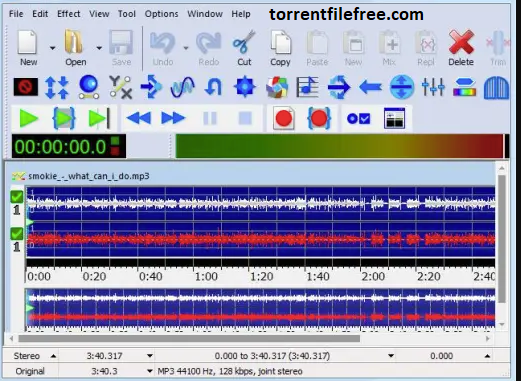The height and width of the screenshot is (381, 521).
Task: Click the red Record button
Action: click(284, 118)
